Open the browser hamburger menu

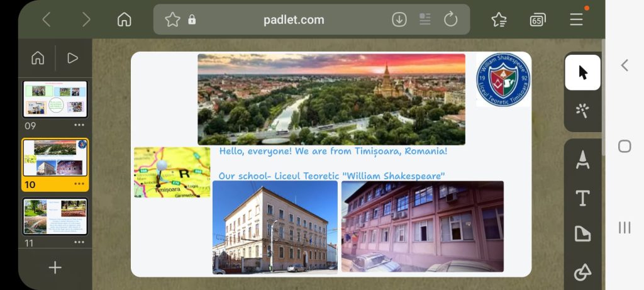(x=576, y=20)
